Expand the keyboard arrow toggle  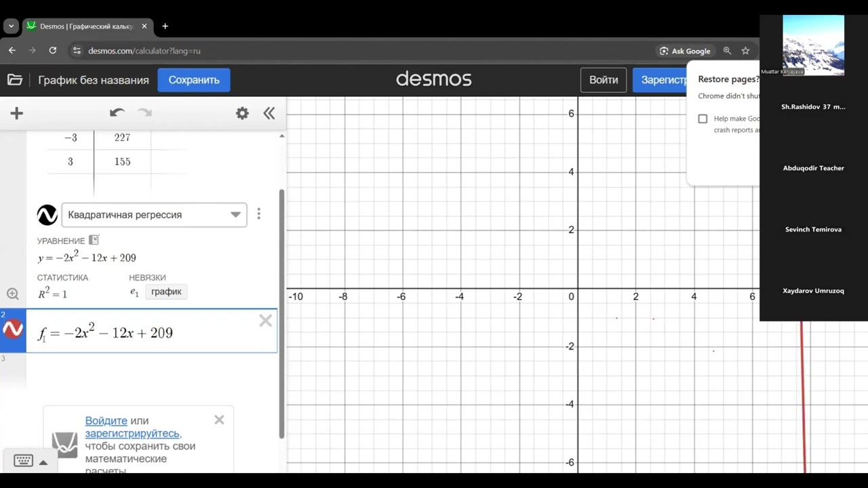click(x=43, y=462)
